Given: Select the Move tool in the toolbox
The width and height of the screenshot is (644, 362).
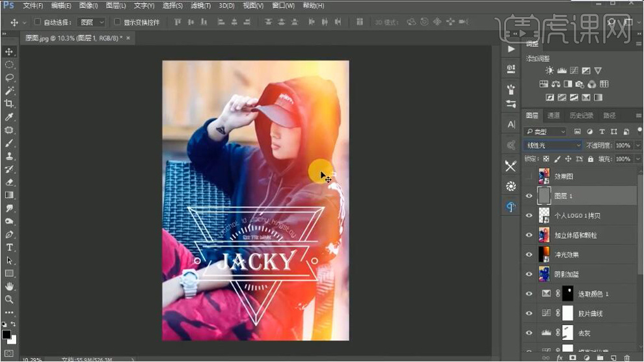Looking at the screenshot, I should pos(9,52).
